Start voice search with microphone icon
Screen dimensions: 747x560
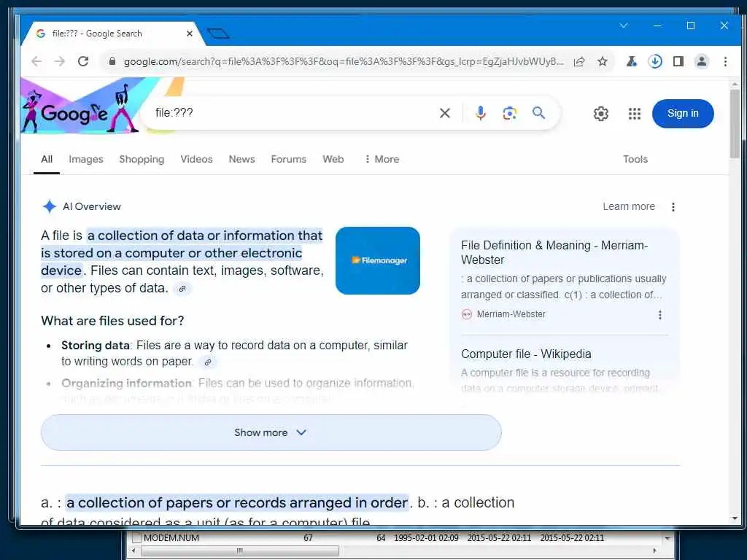(481, 113)
